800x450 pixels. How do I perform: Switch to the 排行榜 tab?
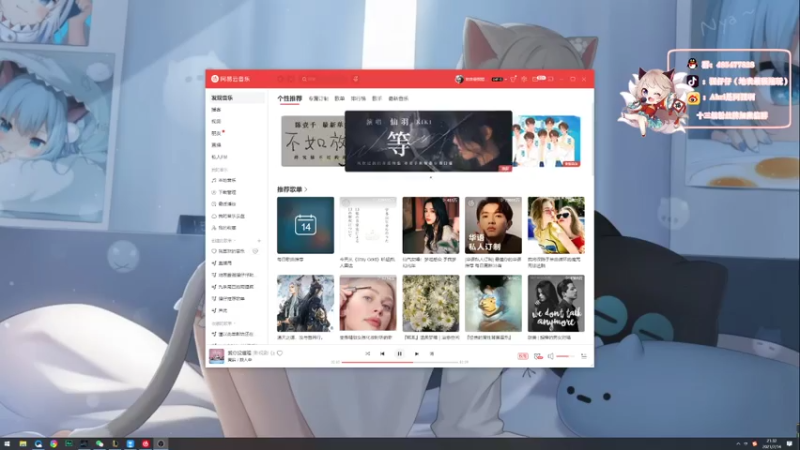(x=358, y=98)
